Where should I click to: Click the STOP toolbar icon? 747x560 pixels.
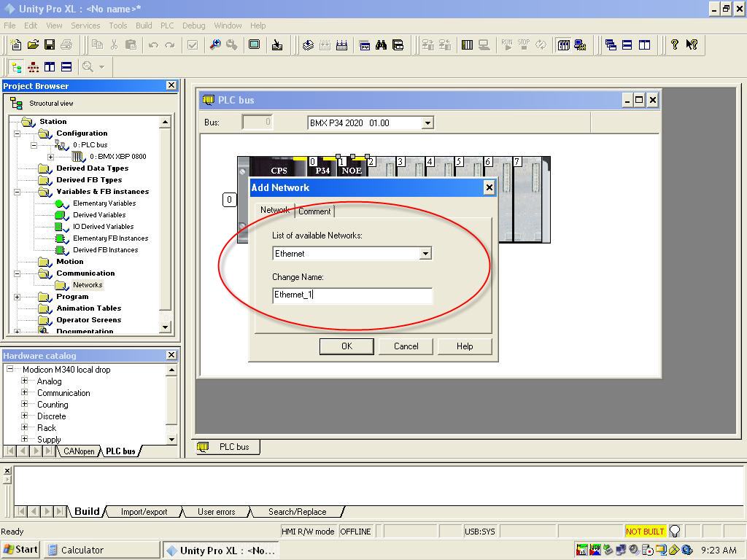(524, 44)
